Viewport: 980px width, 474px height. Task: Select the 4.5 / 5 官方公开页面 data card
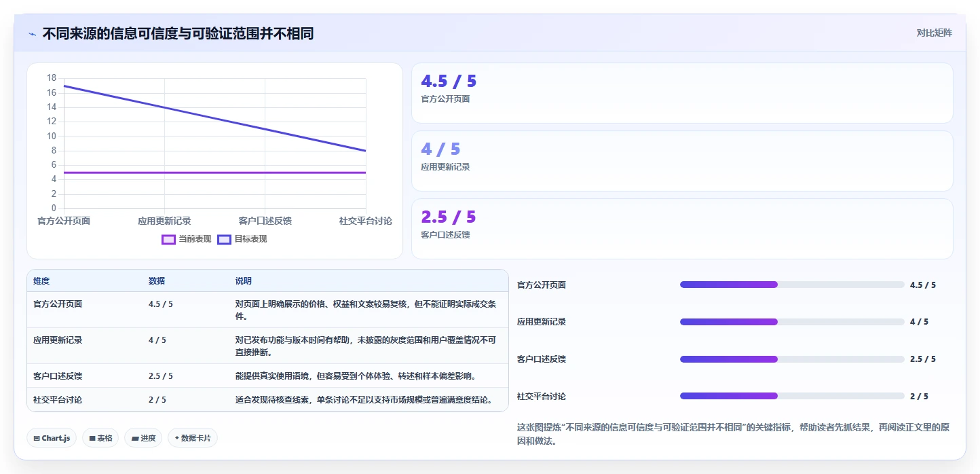click(x=682, y=93)
